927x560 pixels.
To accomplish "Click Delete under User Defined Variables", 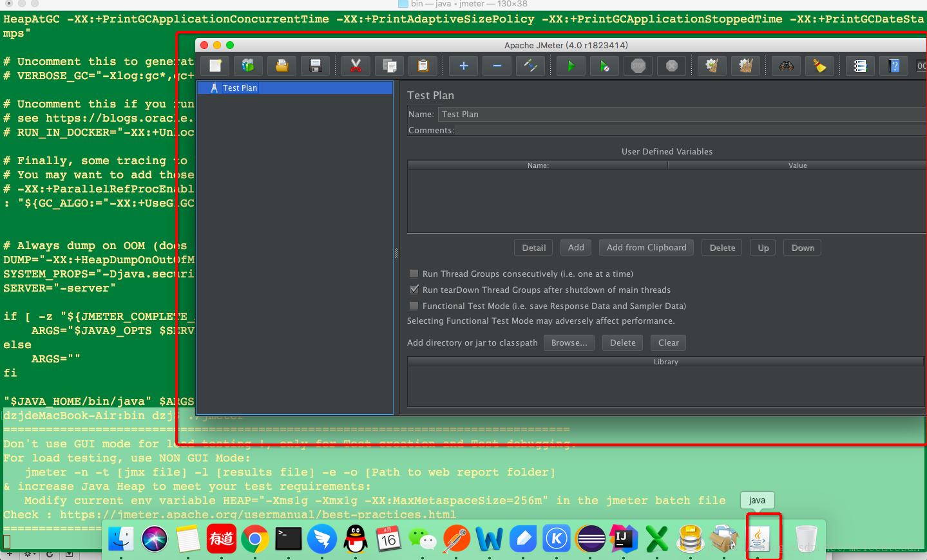I will [722, 248].
